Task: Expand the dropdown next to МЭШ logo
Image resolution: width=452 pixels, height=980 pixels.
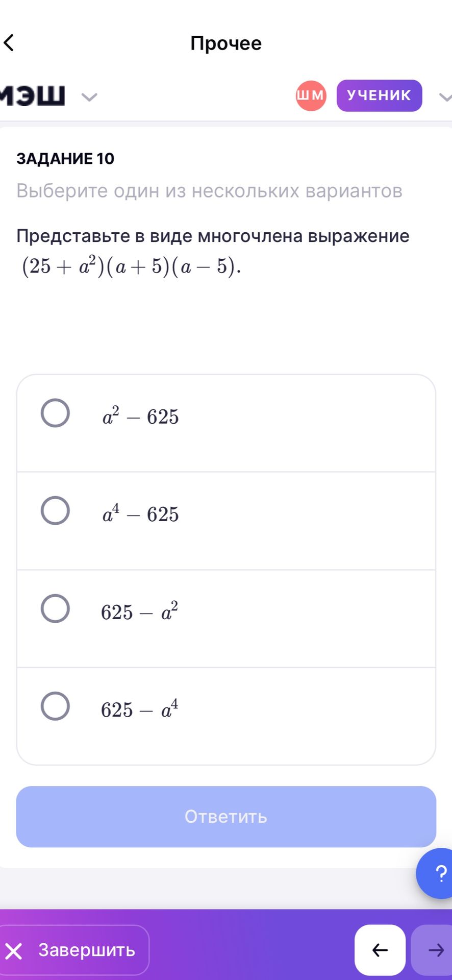Action: (x=89, y=96)
